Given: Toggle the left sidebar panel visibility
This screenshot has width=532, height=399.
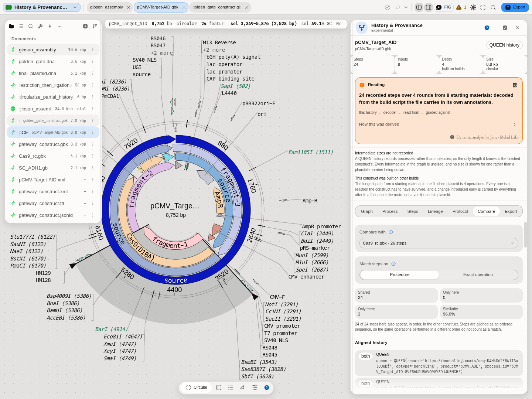Looking at the screenshot, I should [419, 7].
